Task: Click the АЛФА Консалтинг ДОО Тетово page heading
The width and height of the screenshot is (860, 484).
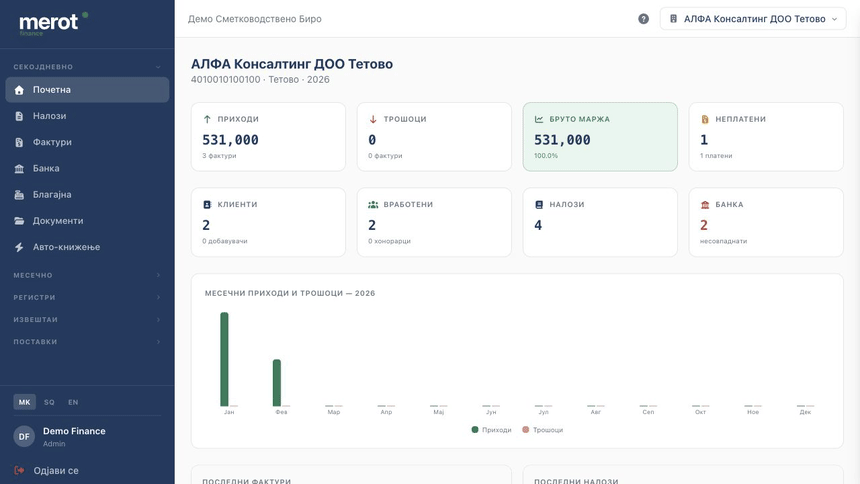Action: coord(292,64)
